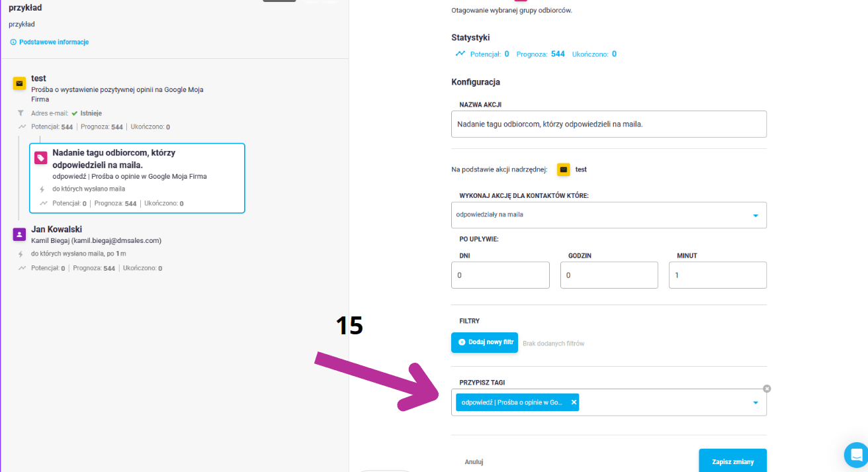Click the yellow icon next to parent action test

tap(564, 169)
